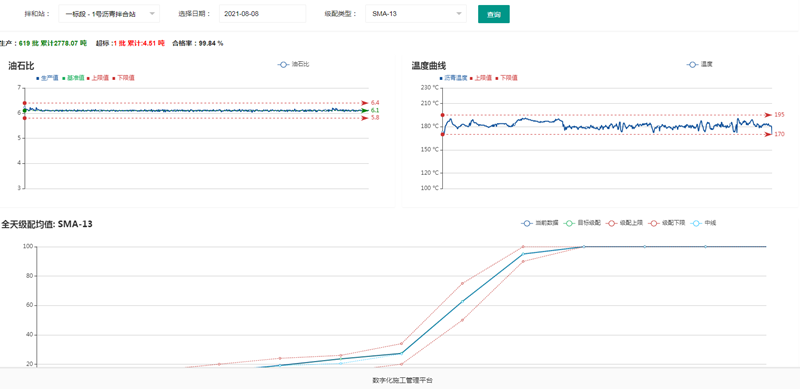Viewport: 800px width, 389px height.
Task: Click the 选择日期 field label
Action: (x=194, y=14)
